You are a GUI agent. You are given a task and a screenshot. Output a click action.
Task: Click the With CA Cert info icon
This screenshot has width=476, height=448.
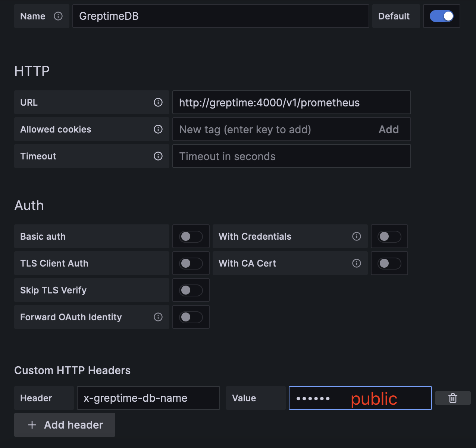point(357,263)
